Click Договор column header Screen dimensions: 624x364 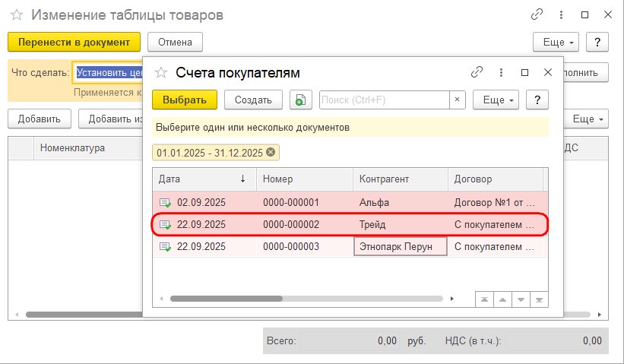point(496,179)
